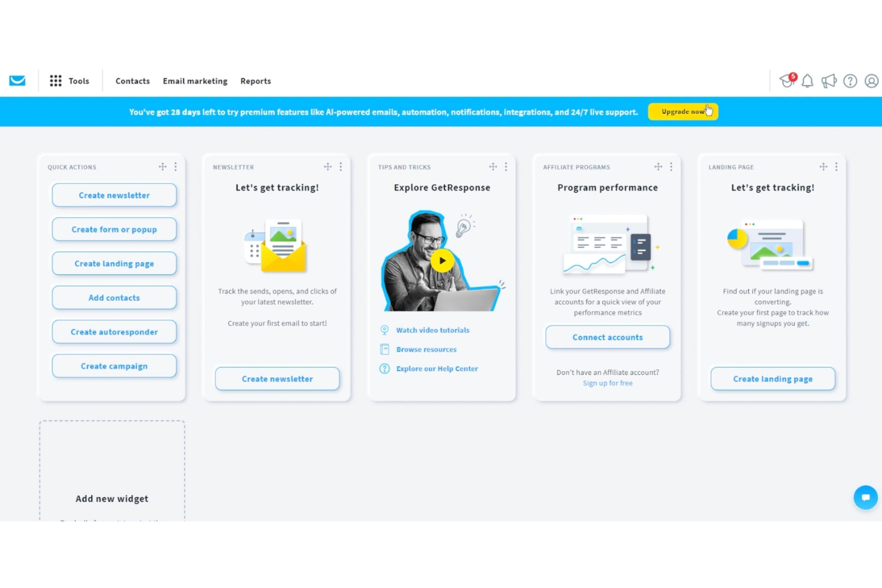
Task: Click the book icon beside Browse resources
Action: tap(385, 349)
